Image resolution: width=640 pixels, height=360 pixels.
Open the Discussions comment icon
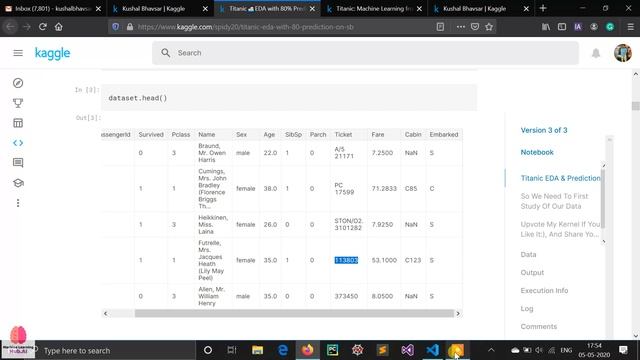[18, 163]
